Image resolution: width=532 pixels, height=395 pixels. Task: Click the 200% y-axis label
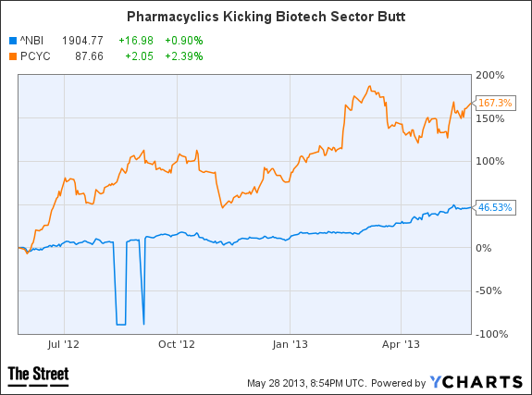pos(490,75)
